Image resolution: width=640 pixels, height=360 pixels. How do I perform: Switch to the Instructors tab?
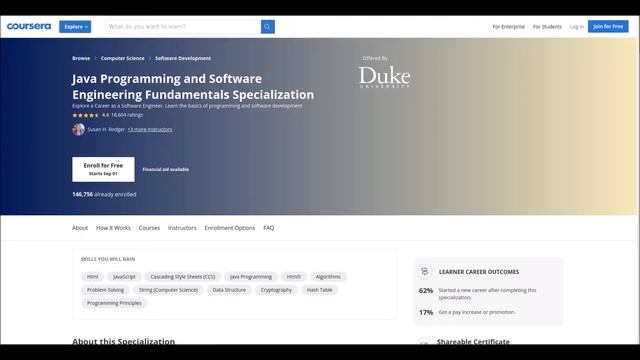[182, 228]
